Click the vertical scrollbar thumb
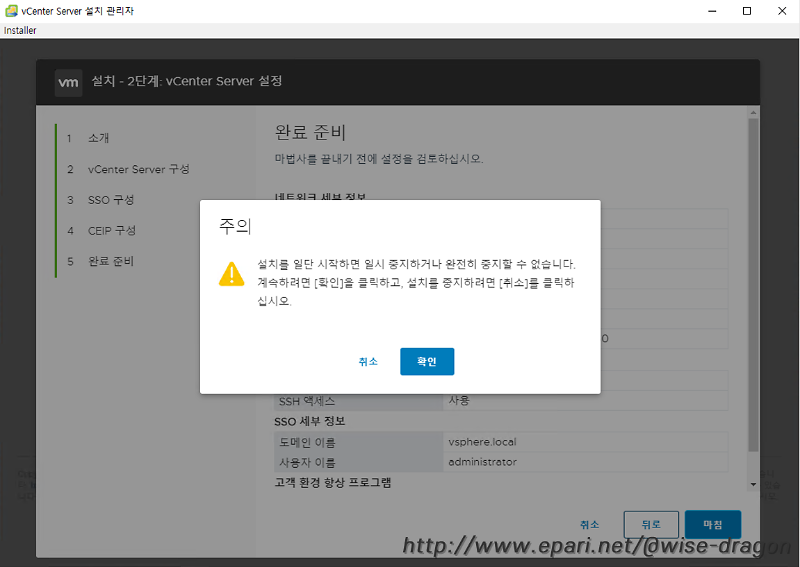800x567 pixels. coord(753,285)
